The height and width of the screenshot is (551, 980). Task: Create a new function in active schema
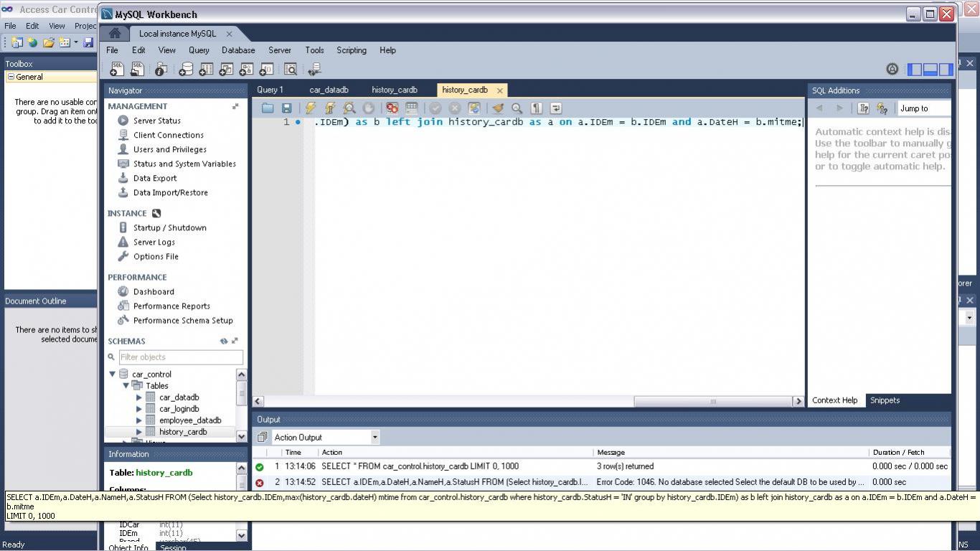266,69
